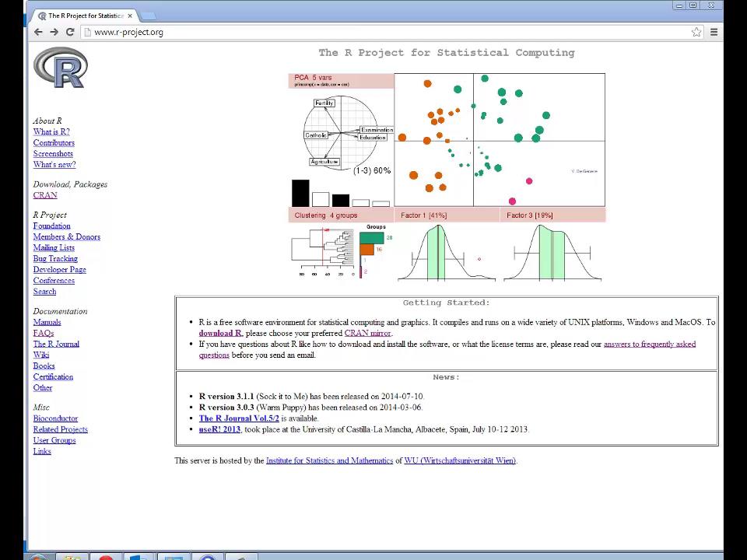Choose a preferred CRAN mirror
The width and height of the screenshot is (747, 560).
pyautogui.click(x=366, y=333)
